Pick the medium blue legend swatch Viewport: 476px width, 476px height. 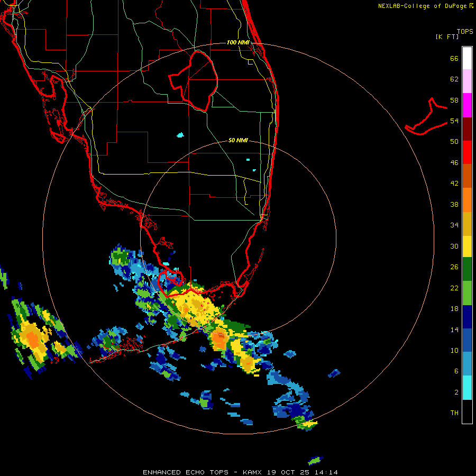click(467, 340)
